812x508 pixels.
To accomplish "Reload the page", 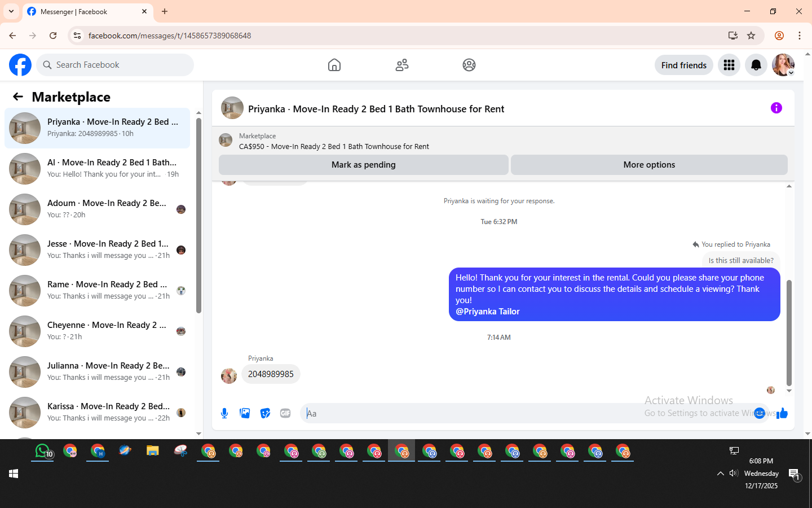I will pyautogui.click(x=53, y=36).
